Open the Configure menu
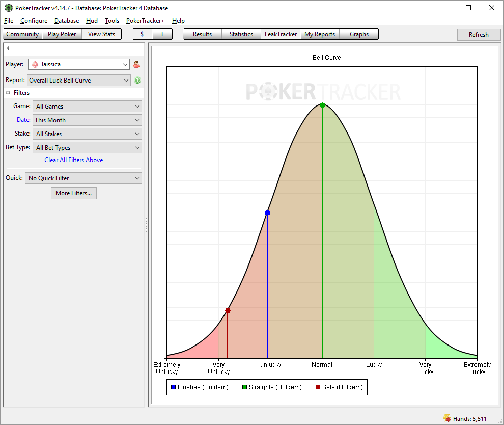 coord(34,21)
